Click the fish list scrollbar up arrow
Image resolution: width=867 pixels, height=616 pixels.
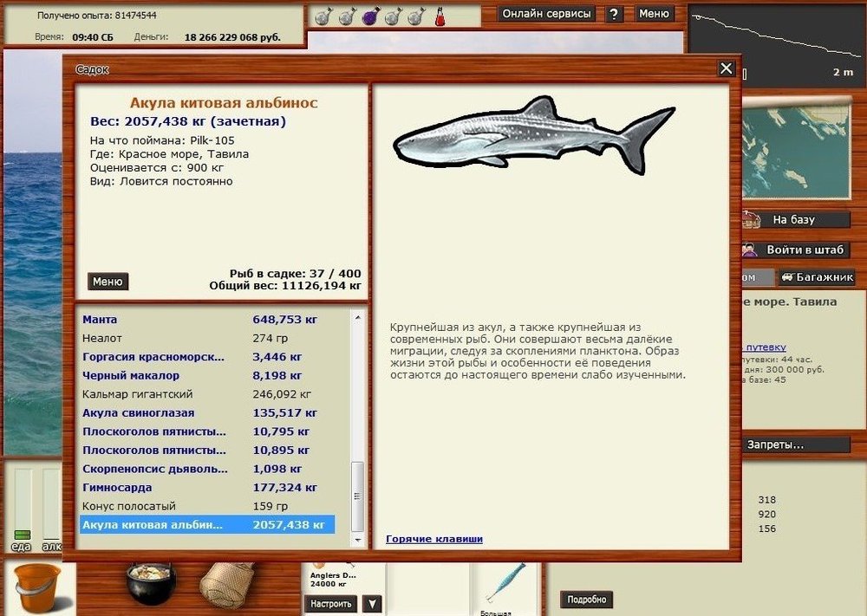(358, 318)
